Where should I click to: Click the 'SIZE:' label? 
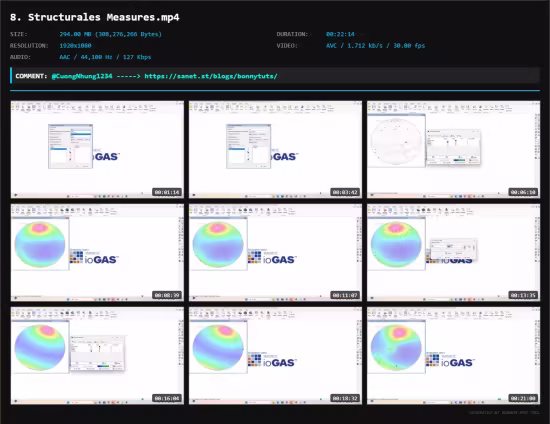click(x=19, y=34)
